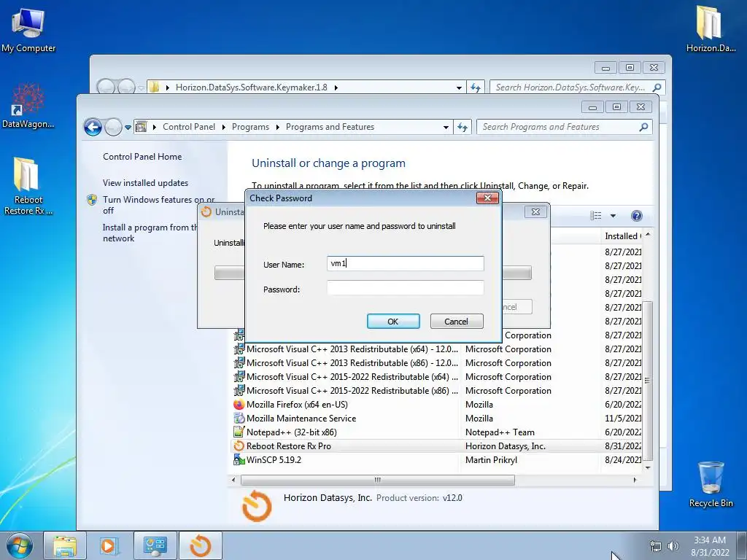Image resolution: width=747 pixels, height=560 pixels.
Task: Open the Recycle Bin
Action: 711,484
